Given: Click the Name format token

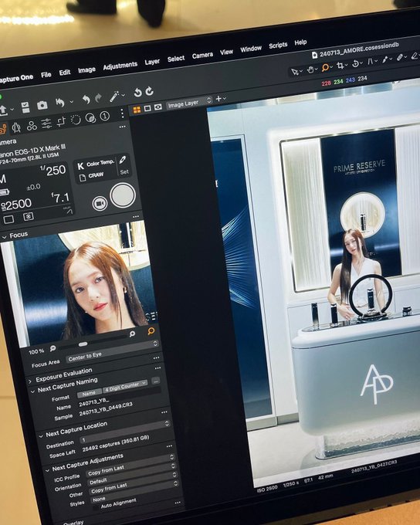Looking at the screenshot, I should [x=89, y=394].
